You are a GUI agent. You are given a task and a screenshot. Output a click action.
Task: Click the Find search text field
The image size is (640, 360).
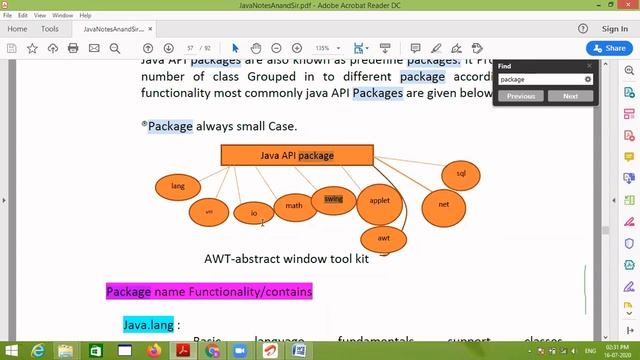pos(541,79)
